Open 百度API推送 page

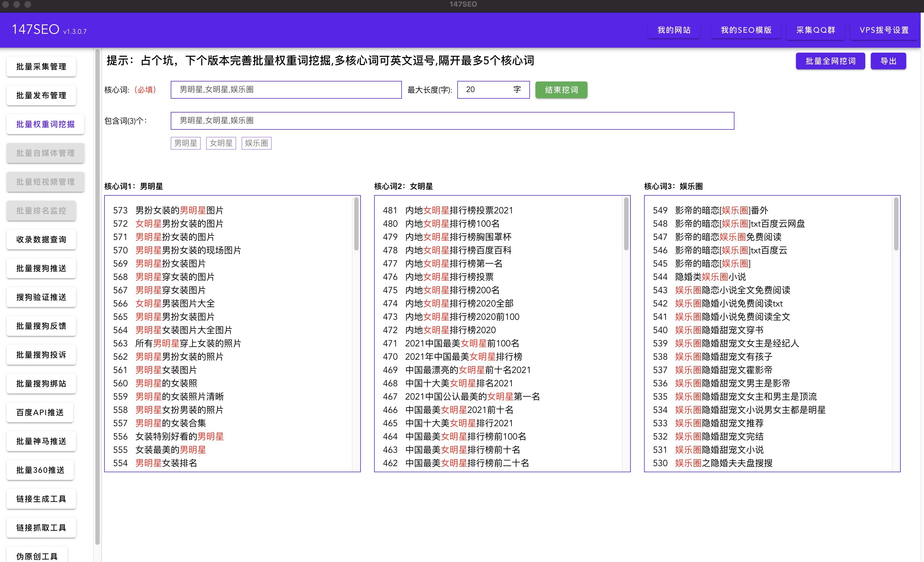40,412
